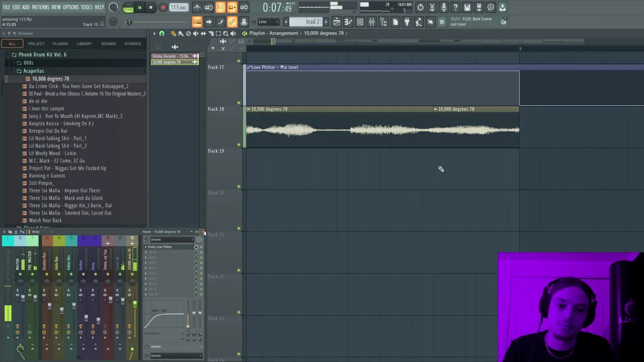Adjust the 10,000 degrees 78 mixer fader
The image size is (644, 362).
(x=135, y=304)
